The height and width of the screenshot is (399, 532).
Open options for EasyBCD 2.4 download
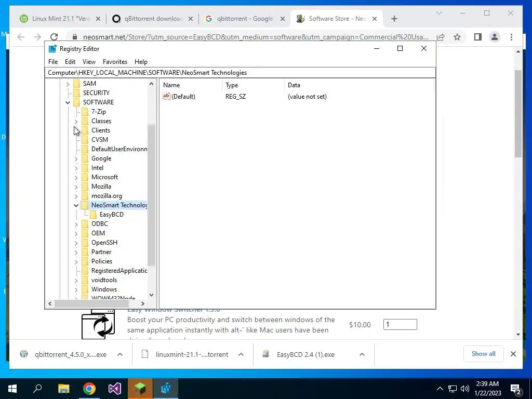point(362,354)
